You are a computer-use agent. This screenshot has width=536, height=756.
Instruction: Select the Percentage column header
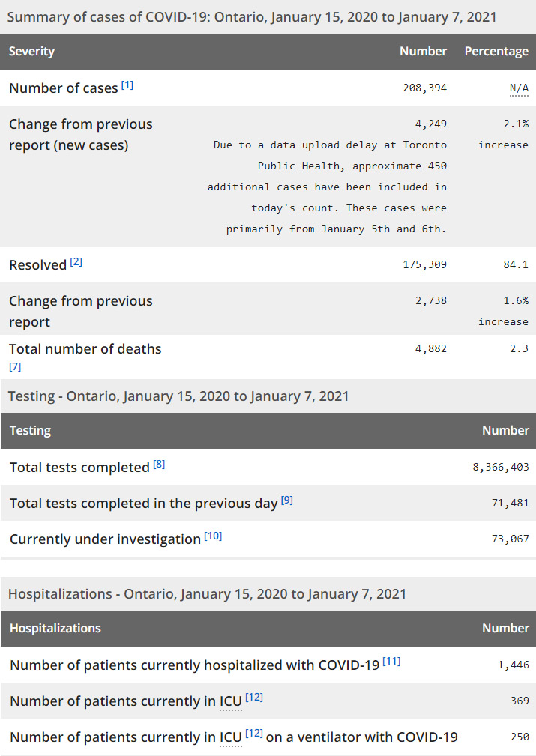[x=496, y=52]
